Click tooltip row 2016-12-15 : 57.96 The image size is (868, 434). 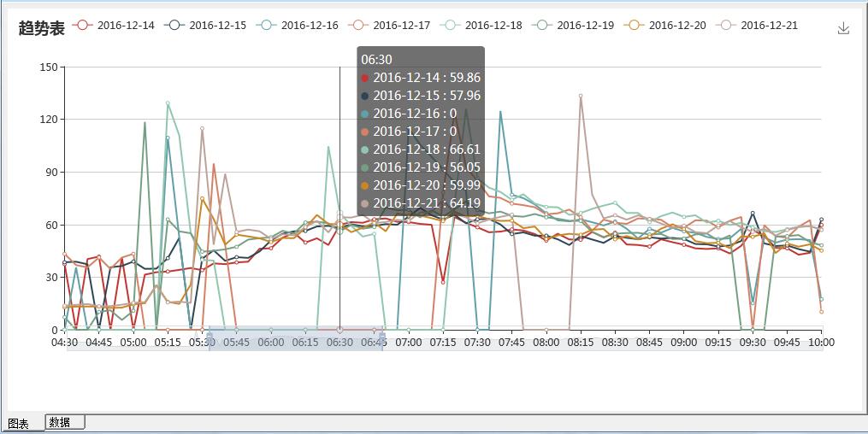coord(421,95)
